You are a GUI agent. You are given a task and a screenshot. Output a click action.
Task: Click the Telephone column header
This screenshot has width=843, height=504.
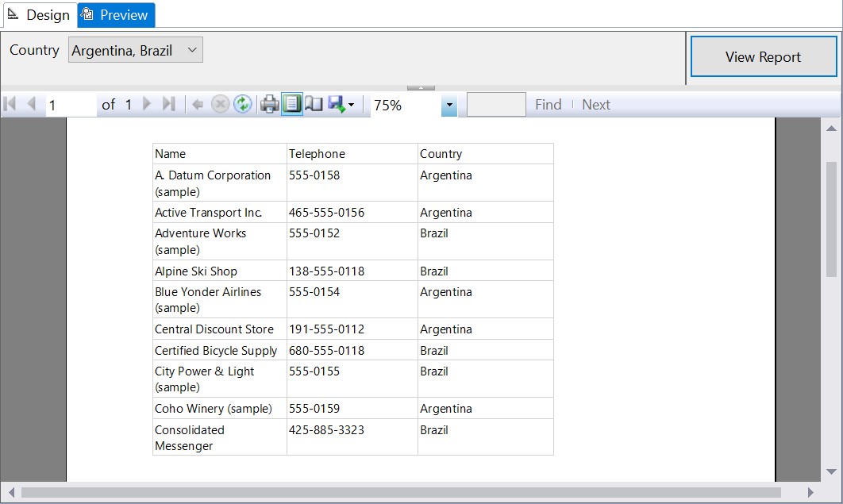click(352, 154)
